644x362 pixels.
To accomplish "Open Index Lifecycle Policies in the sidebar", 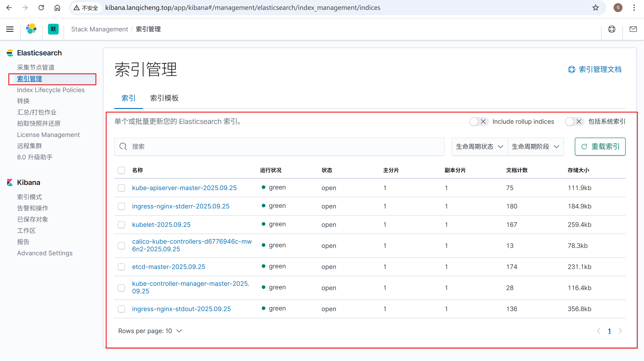I will (x=51, y=90).
